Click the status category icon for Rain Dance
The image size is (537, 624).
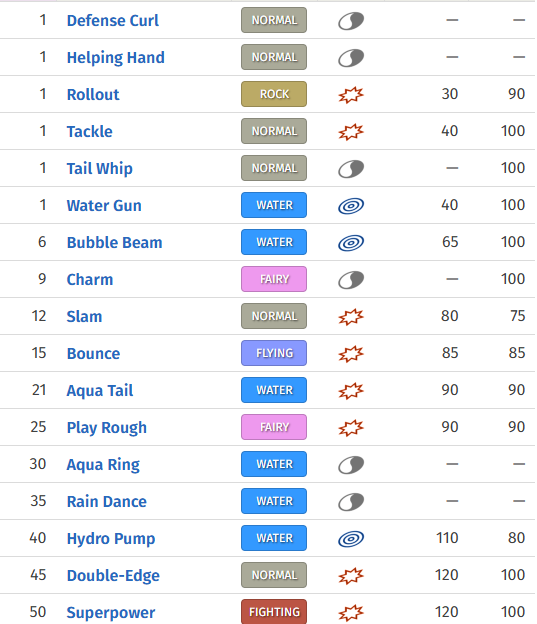click(x=351, y=502)
